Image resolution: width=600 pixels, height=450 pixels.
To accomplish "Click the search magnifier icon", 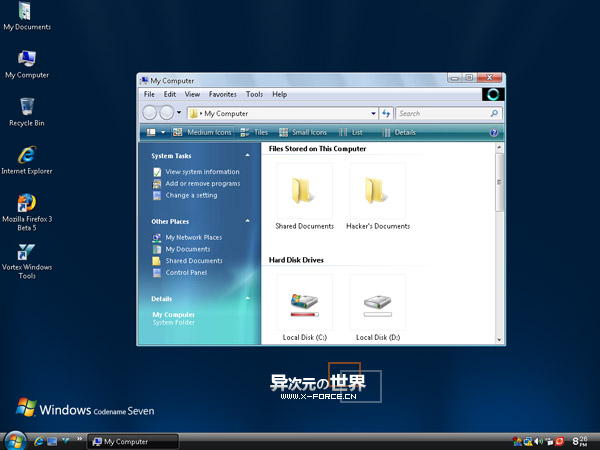I will [x=494, y=113].
